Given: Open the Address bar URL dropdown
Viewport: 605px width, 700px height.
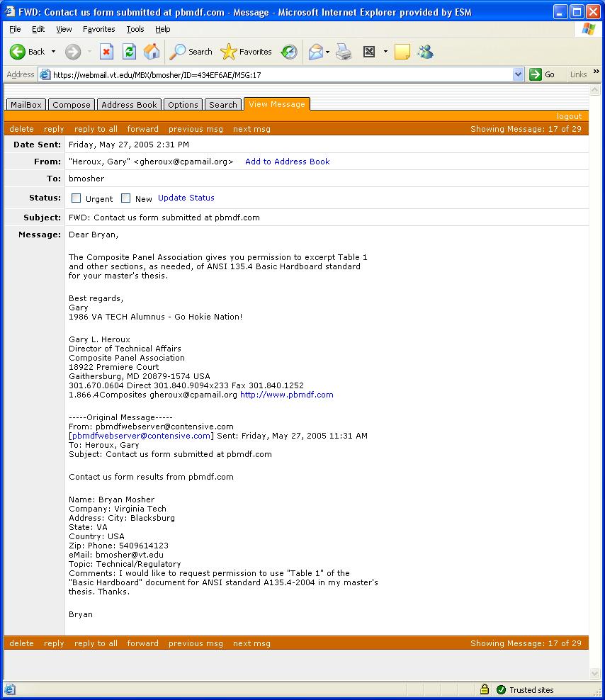Looking at the screenshot, I should pyautogui.click(x=518, y=74).
